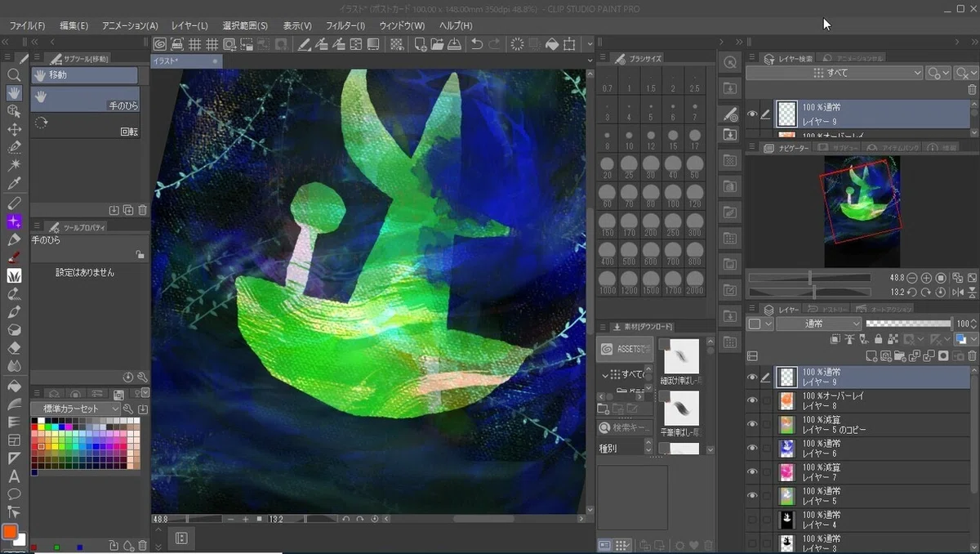The width and height of the screenshot is (980, 554).
Task: Open the フィルター(I) menu
Action: tap(345, 25)
